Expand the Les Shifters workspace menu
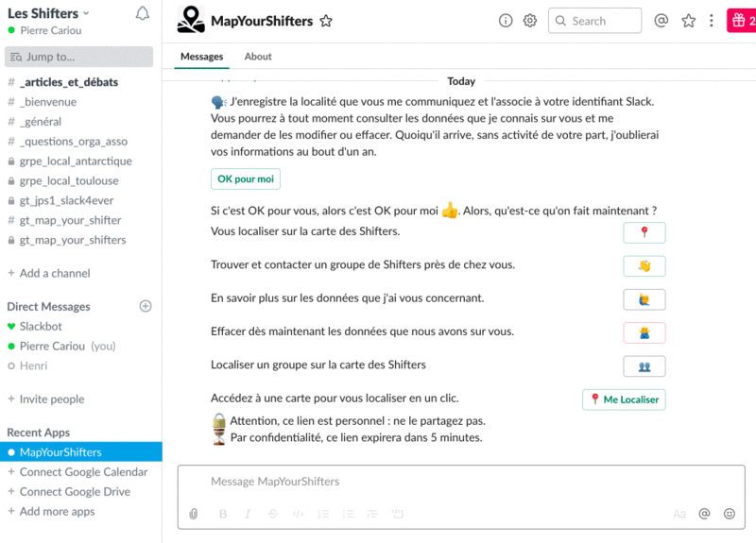Screen dimensions: 756x543 49,13
